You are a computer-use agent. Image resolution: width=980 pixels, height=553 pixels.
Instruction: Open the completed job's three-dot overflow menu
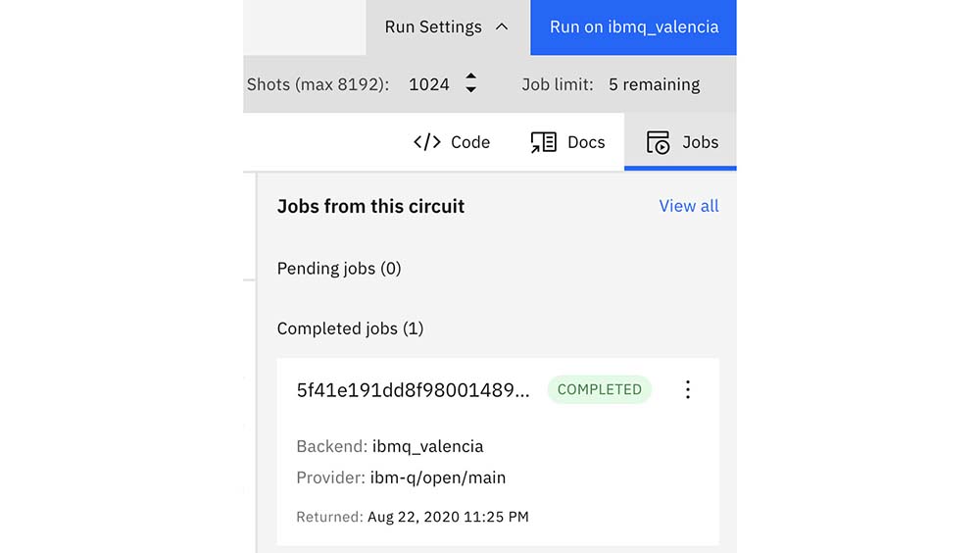[688, 389]
